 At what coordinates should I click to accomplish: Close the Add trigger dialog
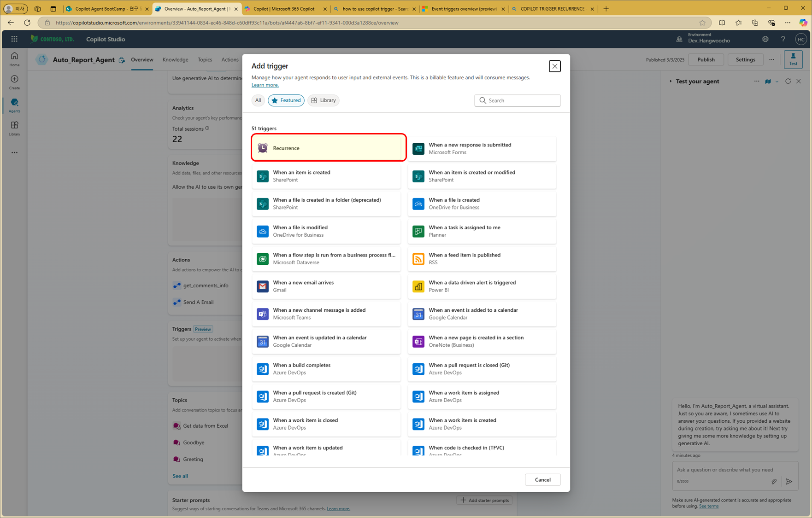[x=555, y=66]
